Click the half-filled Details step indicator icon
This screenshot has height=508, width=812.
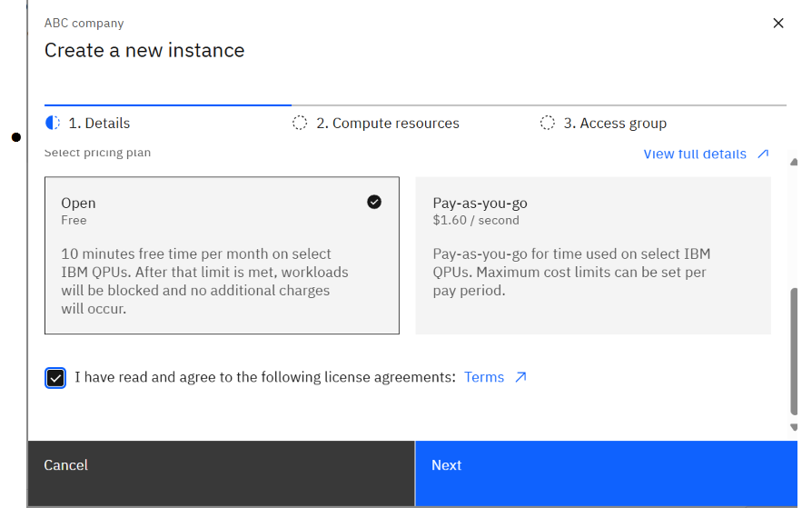pos(53,123)
